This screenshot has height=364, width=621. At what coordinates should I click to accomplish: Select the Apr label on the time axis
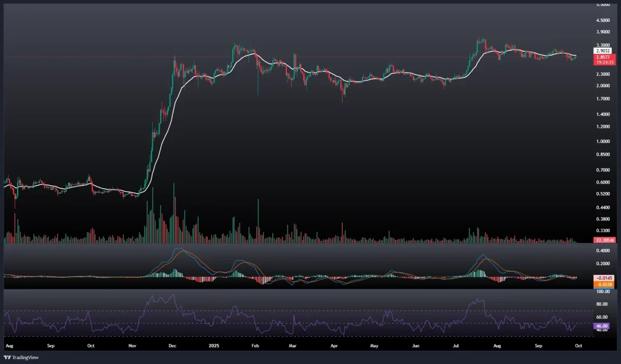tap(334, 346)
